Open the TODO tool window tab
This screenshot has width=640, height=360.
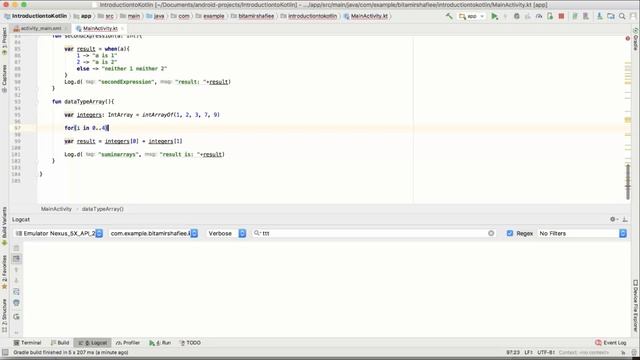point(190,343)
